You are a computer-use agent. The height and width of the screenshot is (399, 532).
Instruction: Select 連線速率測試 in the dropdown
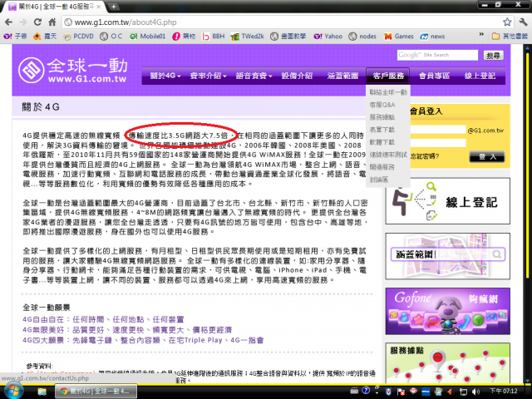388,155
